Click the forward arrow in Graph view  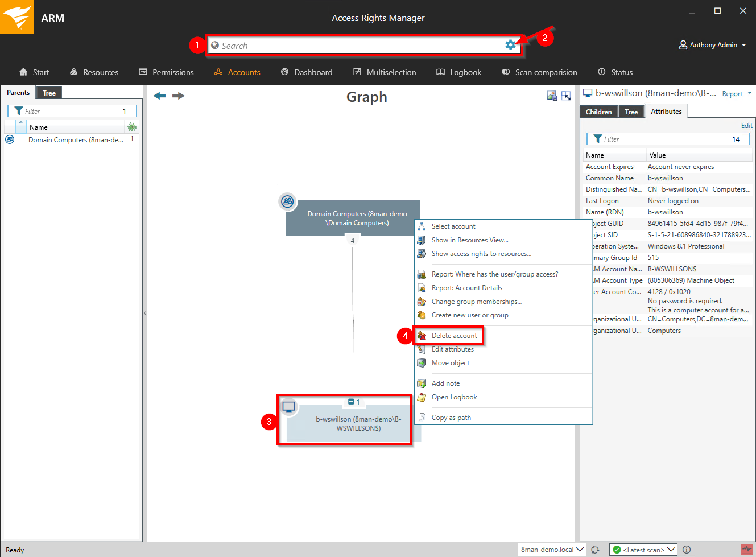coord(179,96)
